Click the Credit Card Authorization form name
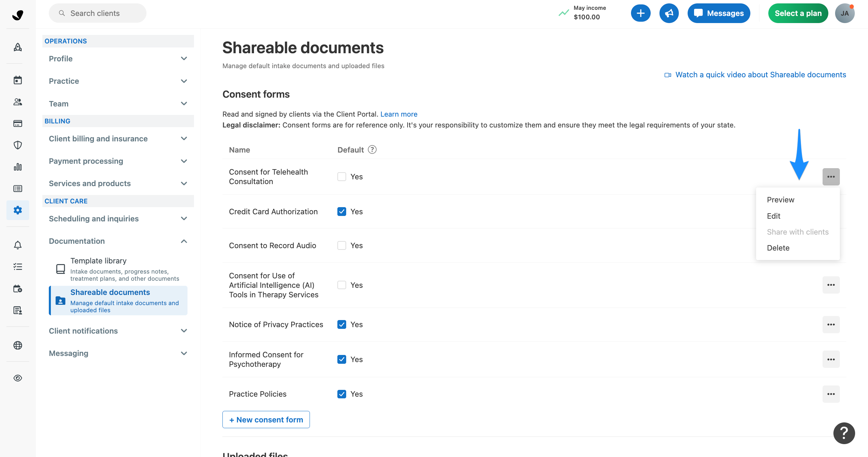The height and width of the screenshot is (457, 868). pos(273,212)
